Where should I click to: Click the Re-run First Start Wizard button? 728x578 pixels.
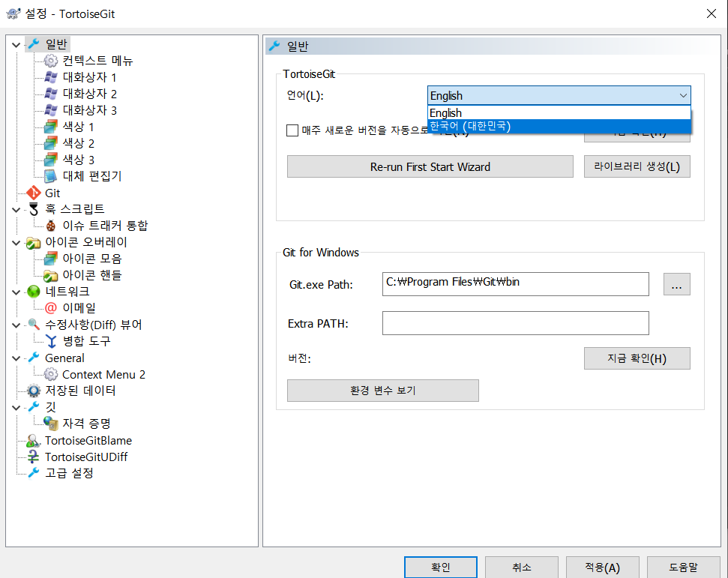pyautogui.click(x=430, y=166)
